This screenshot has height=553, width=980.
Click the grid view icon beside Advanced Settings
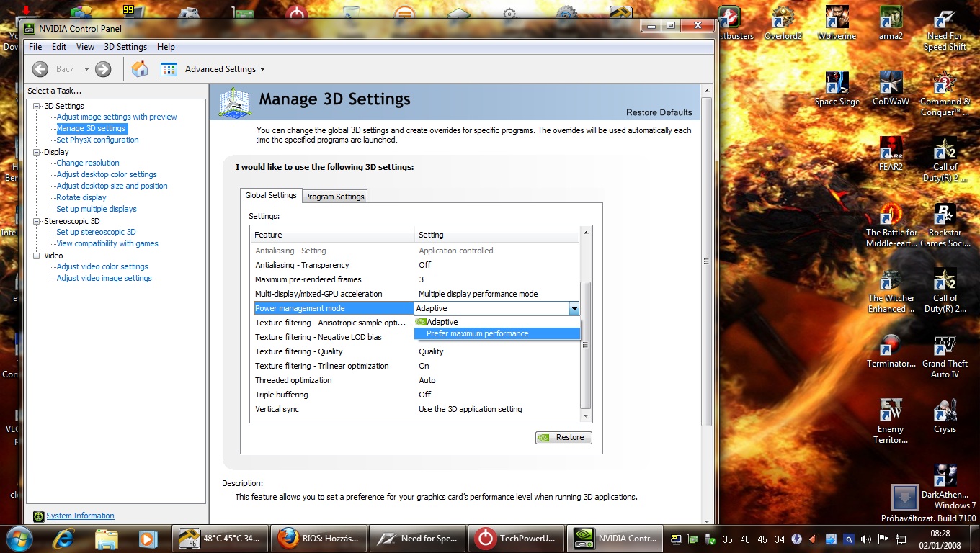(x=169, y=69)
